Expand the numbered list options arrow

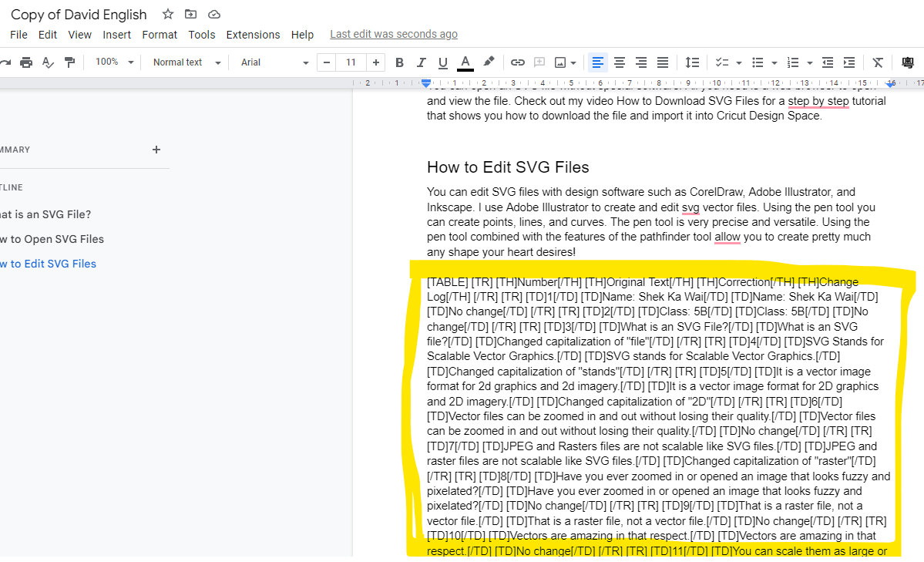click(810, 62)
